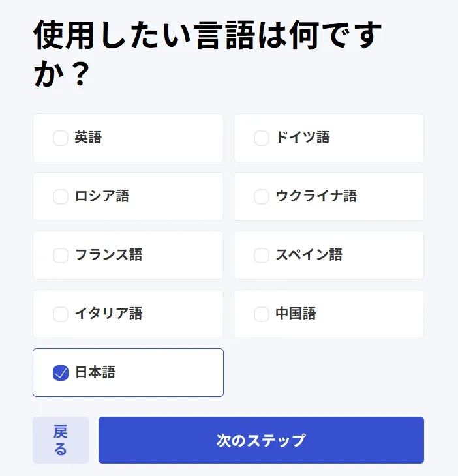Tick the ドイツ語 checkbox
Image resolution: width=458 pixels, height=476 pixels.
(262, 138)
